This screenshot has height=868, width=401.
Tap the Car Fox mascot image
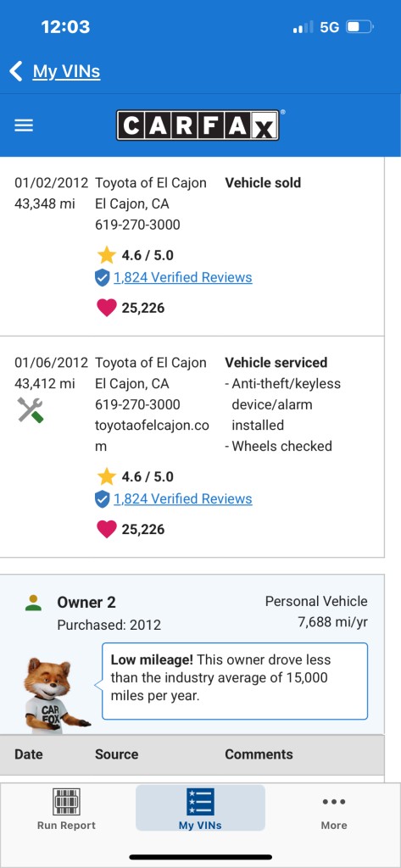click(55, 695)
